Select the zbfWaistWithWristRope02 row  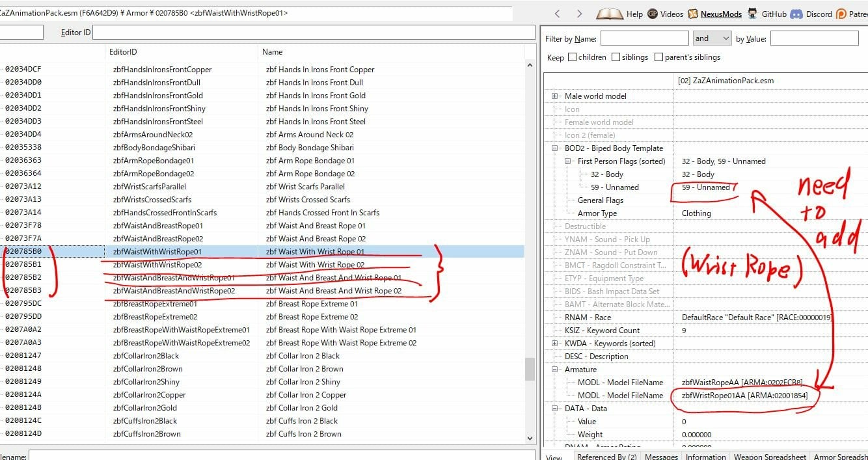[x=262, y=265]
